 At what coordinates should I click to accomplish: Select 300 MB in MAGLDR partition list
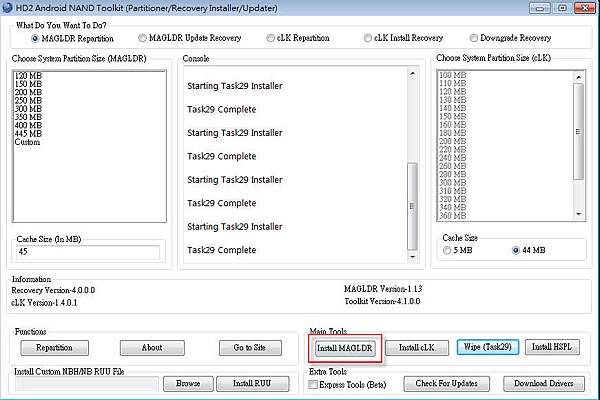pyautogui.click(x=28, y=109)
